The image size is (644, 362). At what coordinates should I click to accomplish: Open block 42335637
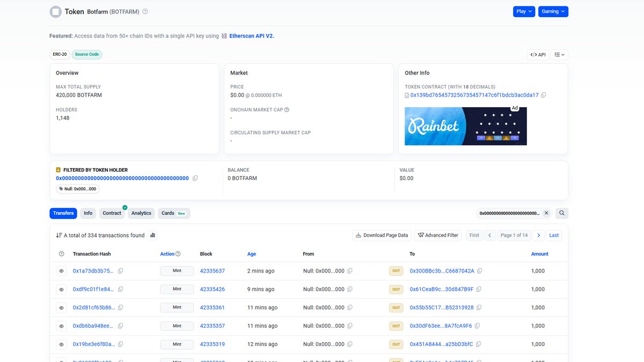click(213, 271)
